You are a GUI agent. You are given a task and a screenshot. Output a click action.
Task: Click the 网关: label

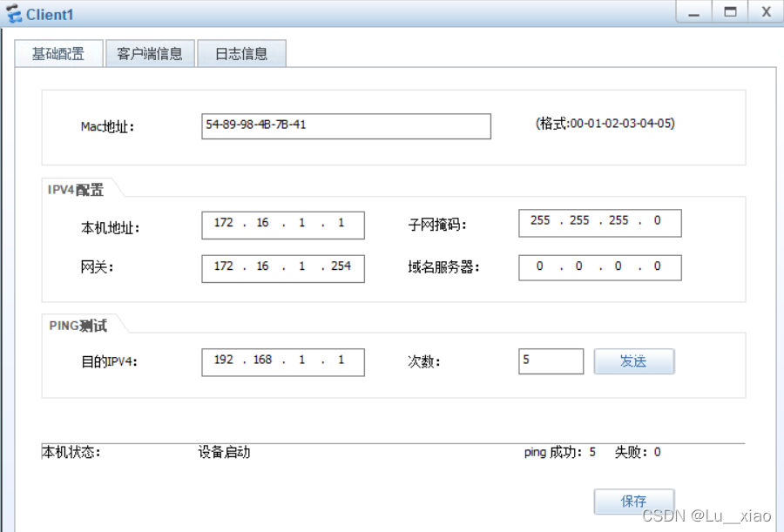(97, 267)
